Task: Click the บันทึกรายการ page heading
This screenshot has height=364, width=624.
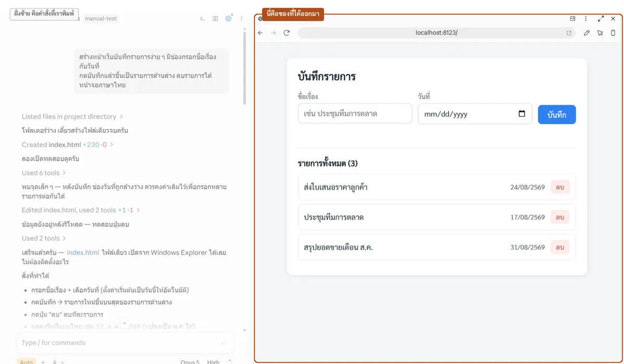Action: [327, 76]
